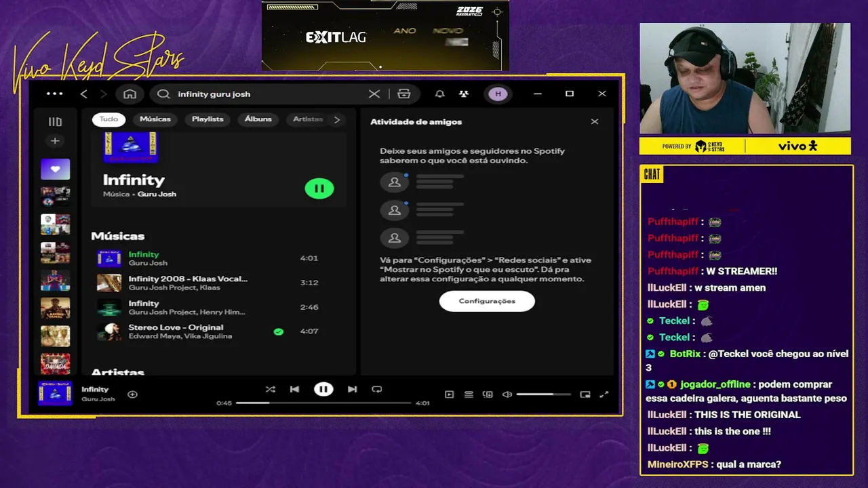Open the Spotify Home icon
The height and width of the screenshot is (488, 868).
click(x=130, y=94)
